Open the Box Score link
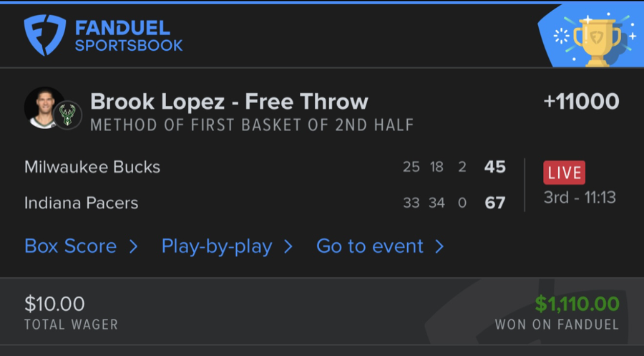Screen dimensions: 644x356 70,246
